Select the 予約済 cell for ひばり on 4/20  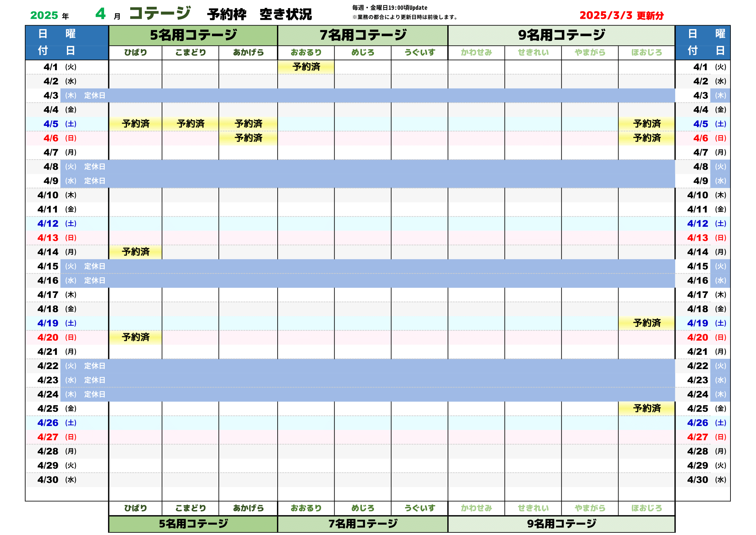click(x=135, y=337)
